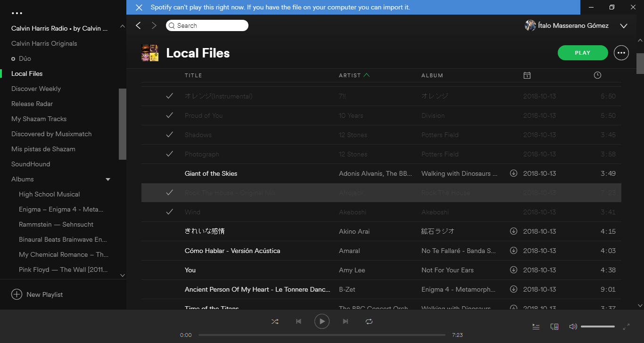Viewport: 644px width, 343px height.
Task: Sort by duration clock icon
Action: point(597,75)
